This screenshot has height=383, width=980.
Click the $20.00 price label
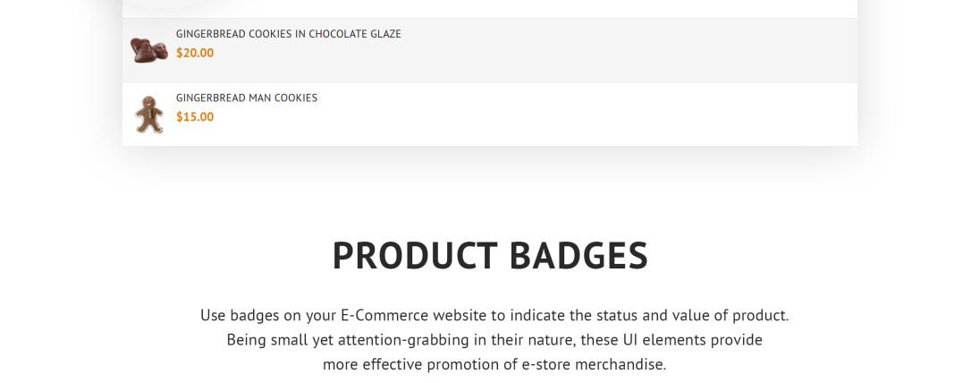coord(195,53)
